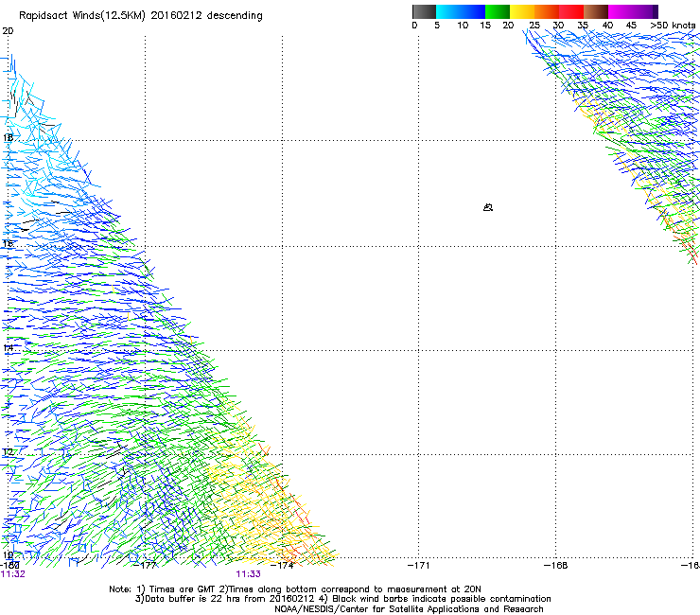Click the longitude label '-171'
Image resolution: width=700 pixels, height=615 pixels.
(419, 566)
